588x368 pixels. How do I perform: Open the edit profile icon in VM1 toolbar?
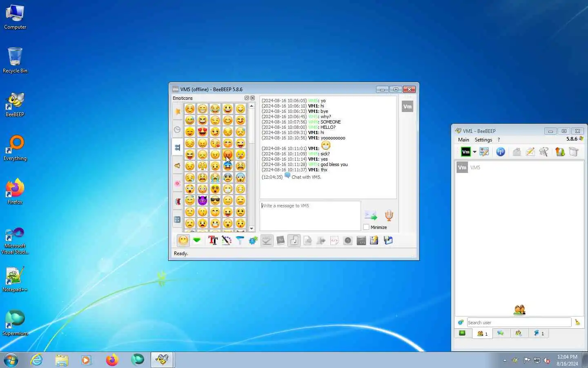click(x=484, y=152)
